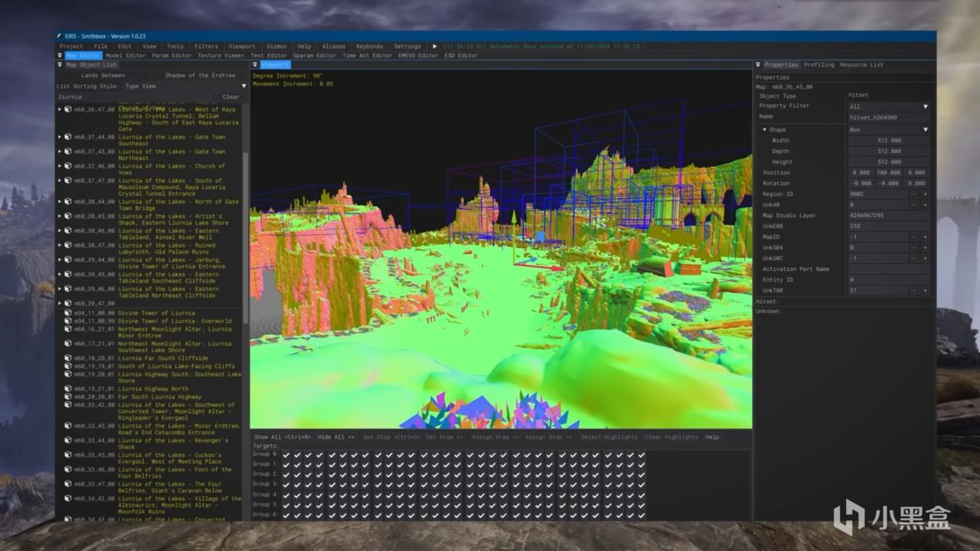Image resolution: width=980 pixels, height=551 pixels.
Task: Click the map cube icon for m60_37_45_00
Action: pos(68,152)
